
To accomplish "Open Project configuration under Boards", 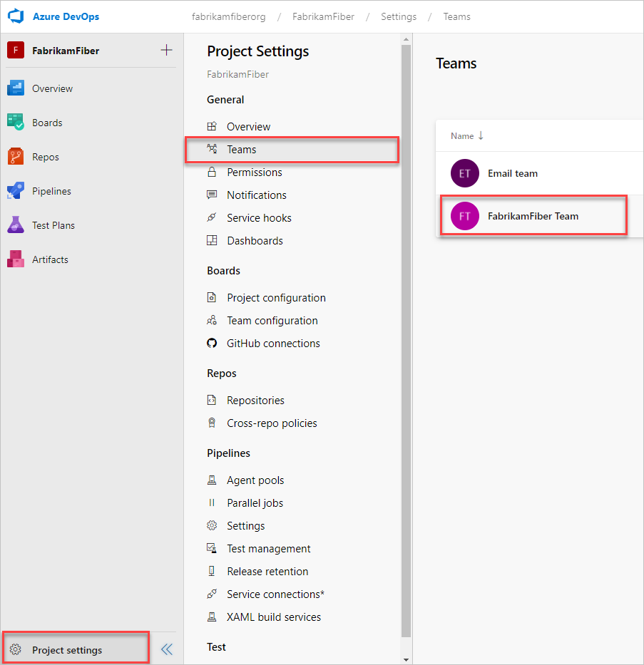I will (276, 298).
